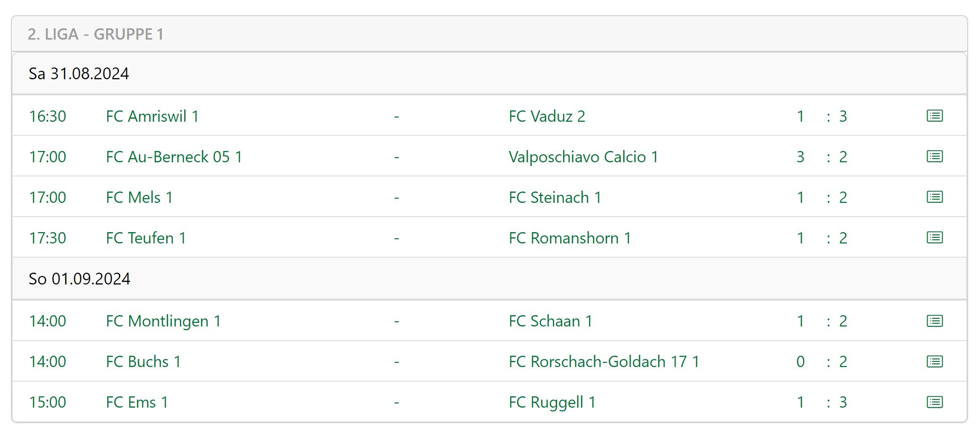
Task: Open Valposchiavo Calcio 1 team link
Action: point(583,157)
